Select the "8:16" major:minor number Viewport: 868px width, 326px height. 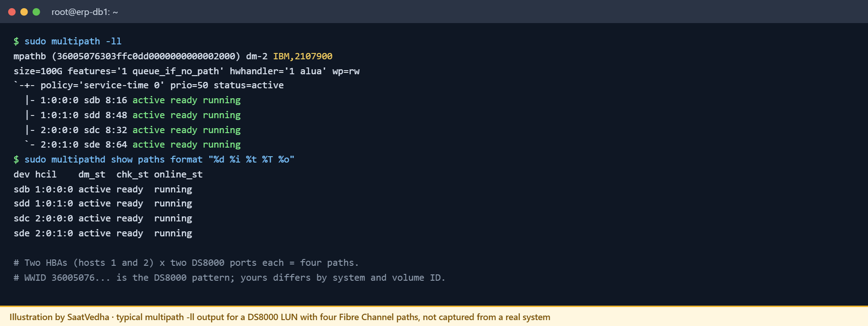tap(116, 101)
